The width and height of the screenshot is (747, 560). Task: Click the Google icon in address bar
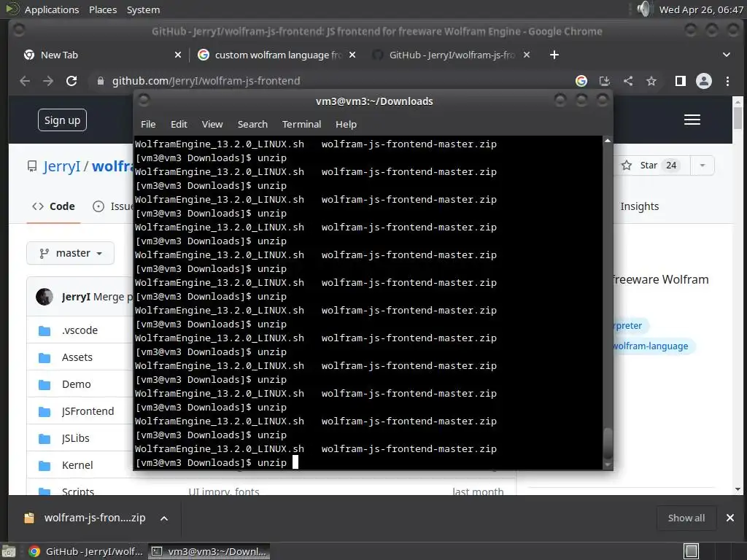(581, 81)
